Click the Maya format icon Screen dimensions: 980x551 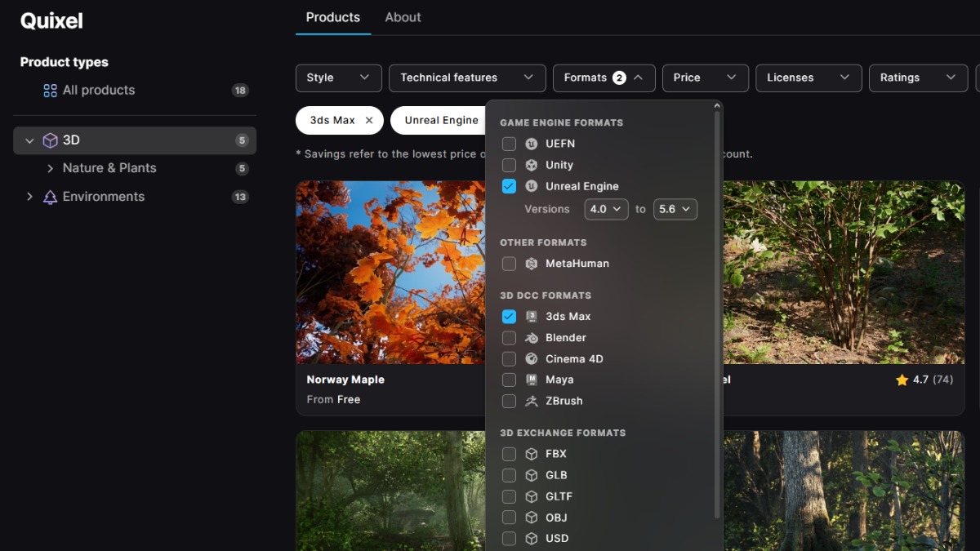coord(532,380)
